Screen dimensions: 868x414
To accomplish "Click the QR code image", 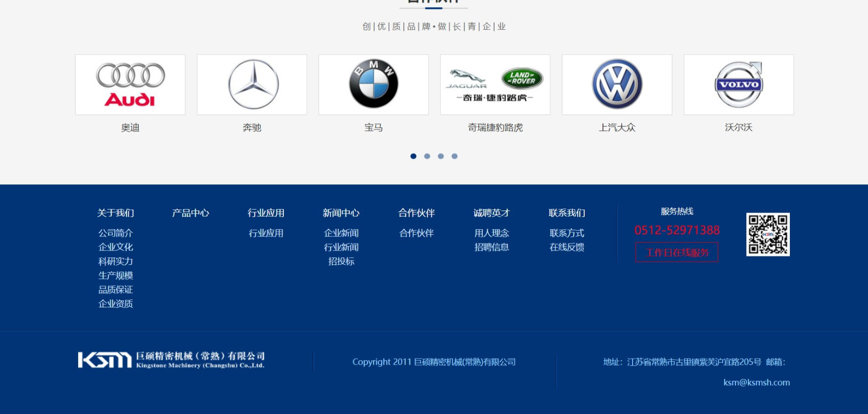I will point(768,234).
